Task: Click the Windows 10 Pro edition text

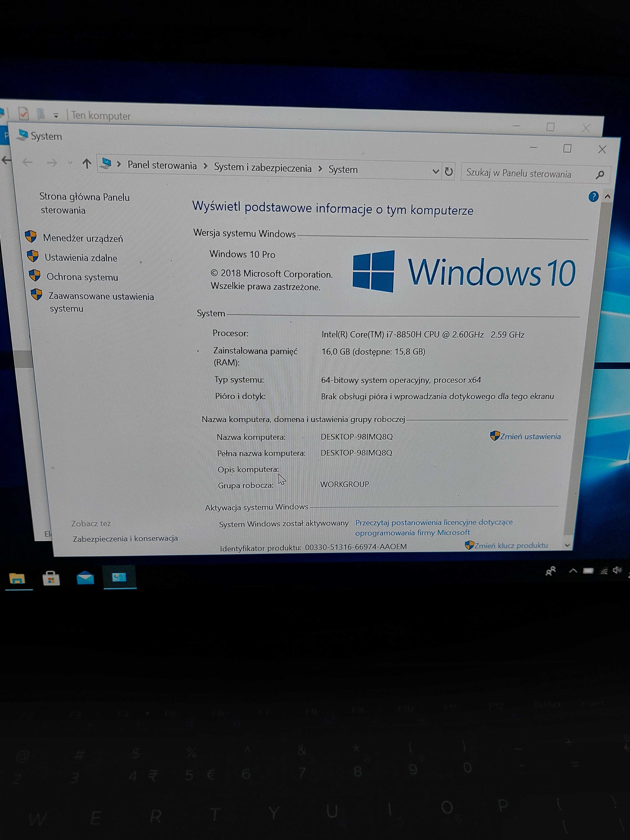Action: point(242,255)
